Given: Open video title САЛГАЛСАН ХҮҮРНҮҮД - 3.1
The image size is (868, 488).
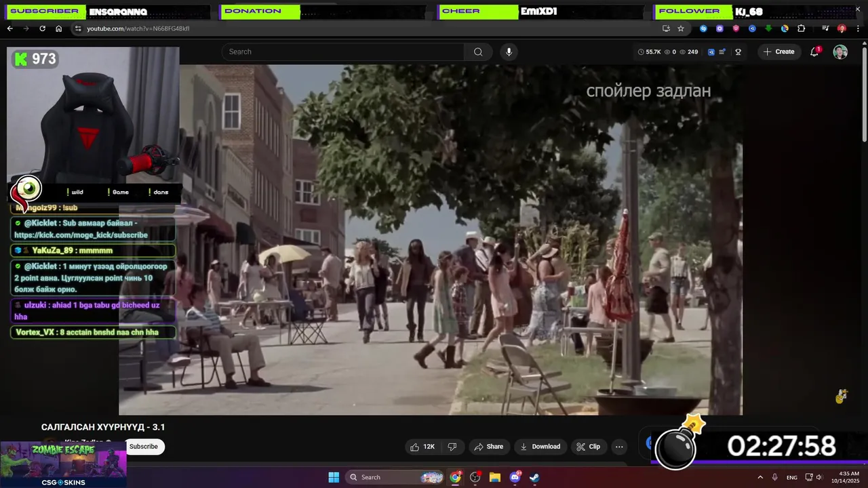Looking at the screenshot, I should tap(103, 427).
